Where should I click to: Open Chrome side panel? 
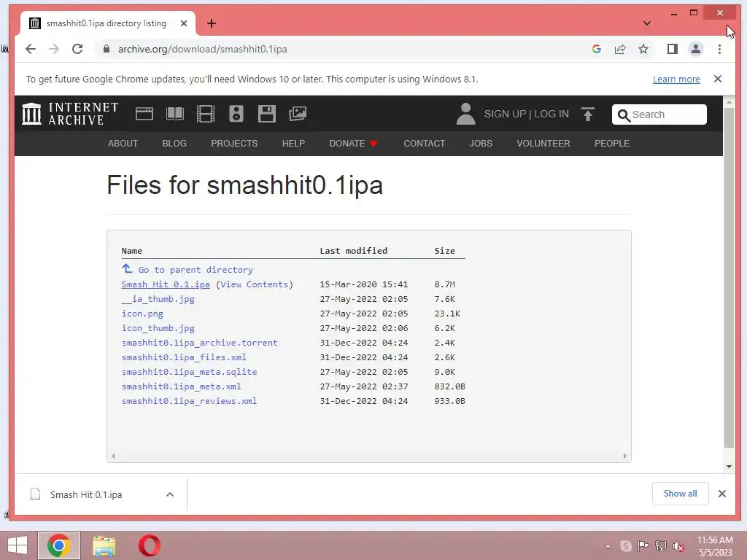click(672, 49)
